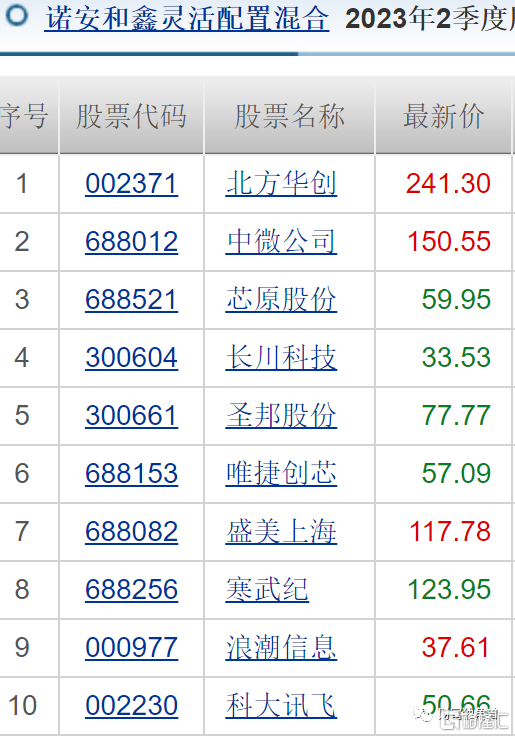Open the 中微公司 stock page

click(x=281, y=242)
